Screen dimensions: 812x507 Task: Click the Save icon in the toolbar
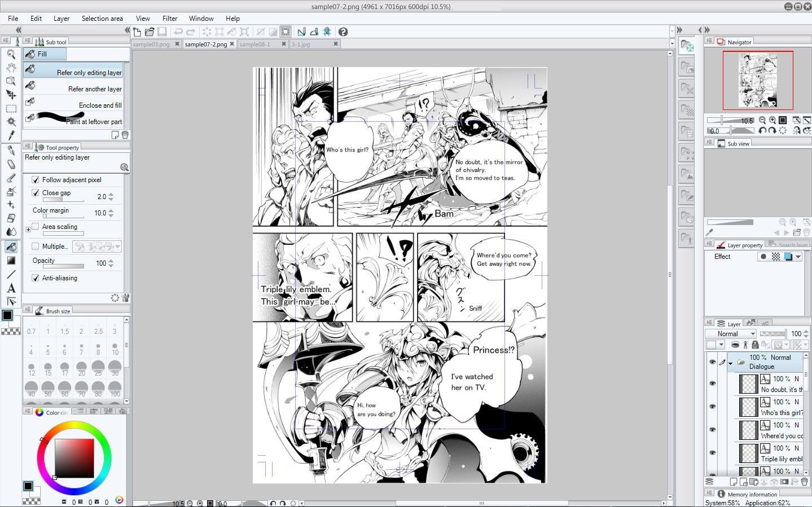[162, 32]
